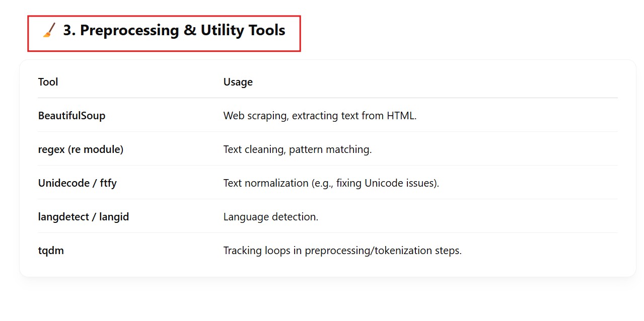The width and height of the screenshot is (644, 321).
Task: Click the "Language detection." description
Action: point(270,217)
